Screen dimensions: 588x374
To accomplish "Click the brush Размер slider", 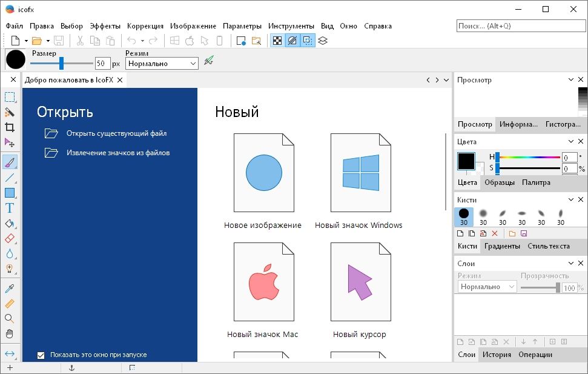I will click(x=62, y=64).
